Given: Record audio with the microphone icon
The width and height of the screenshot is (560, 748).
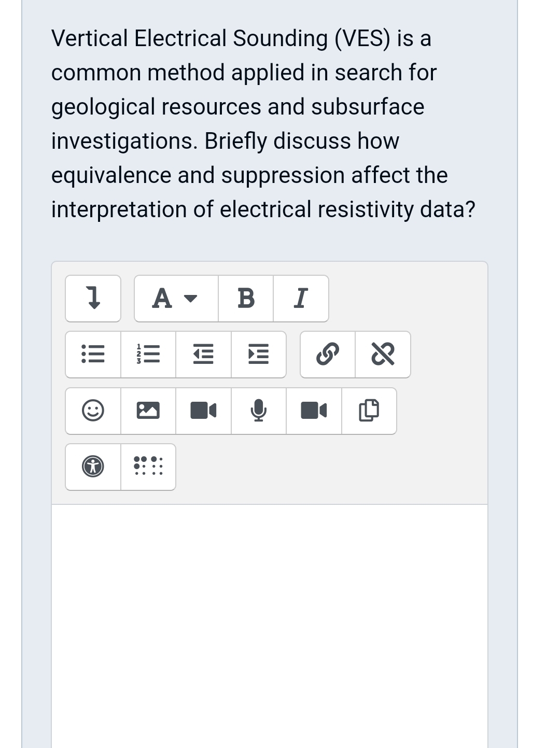Looking at the screenshot, I should pos(258,411).
